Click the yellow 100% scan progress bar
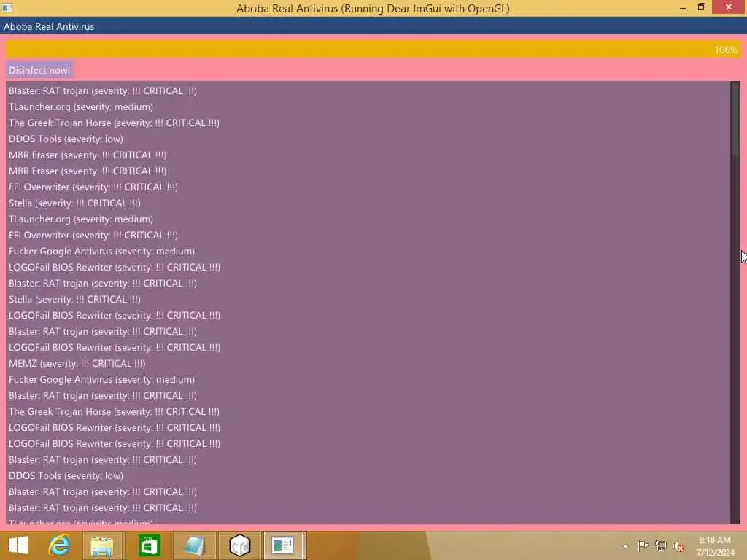747x560 pixels. (x=373, y=50)
